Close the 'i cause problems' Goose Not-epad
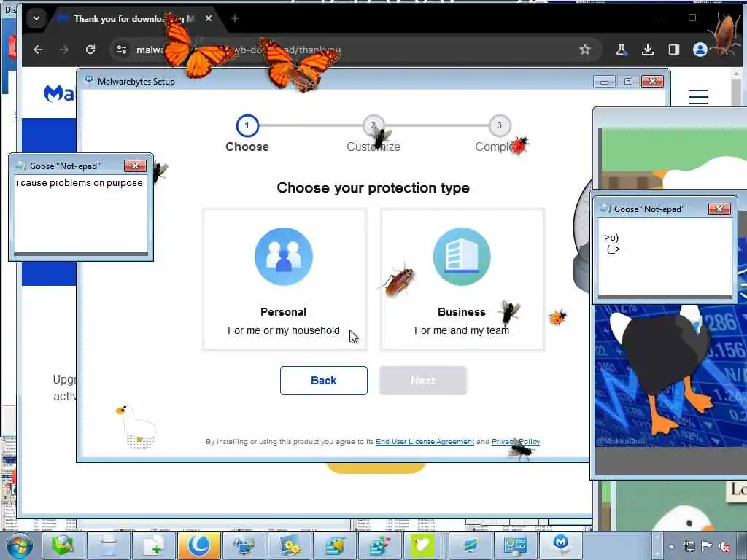The height and width of the screenshot is (560, 747). point(135,166)
